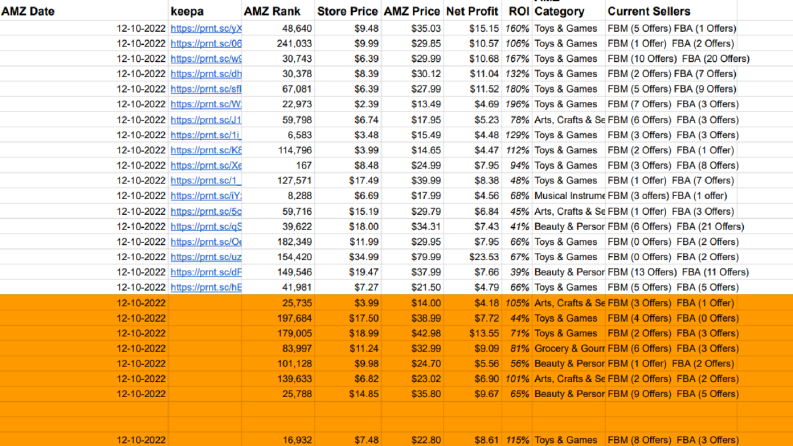Screen dimensions: 793x446
Task: Select sellers cell FBM (9 Offers) FBA (5 Offers)
Action: [x=673, y=394]
